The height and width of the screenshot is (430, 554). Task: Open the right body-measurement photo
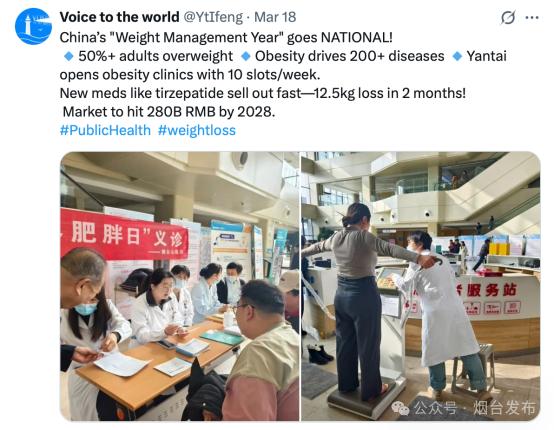tap(420, 286)
